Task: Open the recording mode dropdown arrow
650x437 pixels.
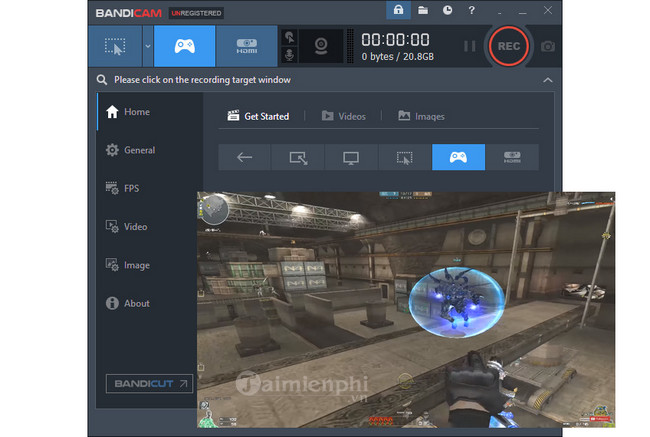Action: pos(148,46)
